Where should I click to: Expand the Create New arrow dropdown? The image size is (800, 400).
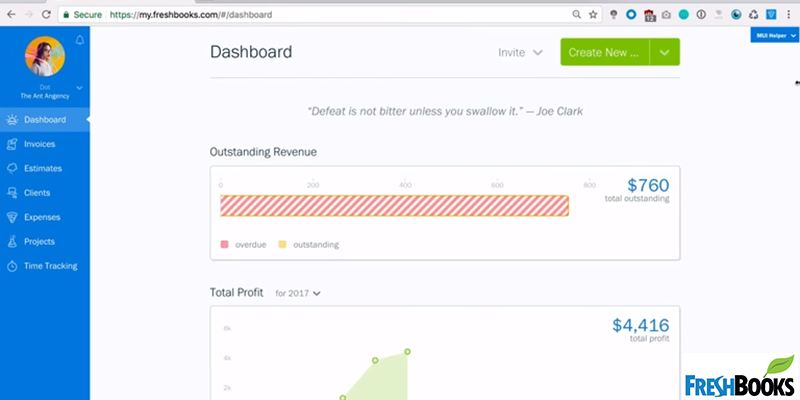(x=664, y=52)
